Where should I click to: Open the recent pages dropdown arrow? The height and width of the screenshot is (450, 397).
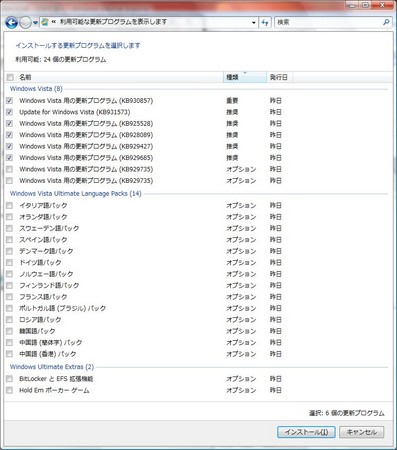pos(35,23)
